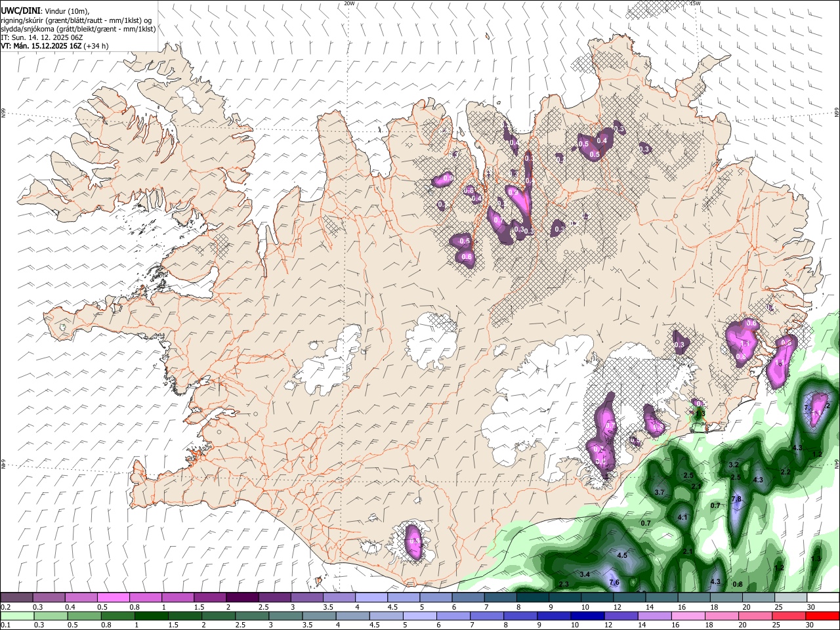Viewport: 840px width, 630px height.
Task: Pick the white swatch ending the snow legend
Action: pyautogui.click(x=822, y=597)
